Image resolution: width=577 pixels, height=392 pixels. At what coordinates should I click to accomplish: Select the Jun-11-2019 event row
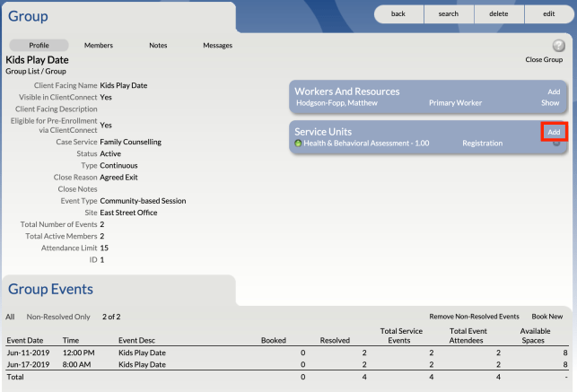coord(287,353)
